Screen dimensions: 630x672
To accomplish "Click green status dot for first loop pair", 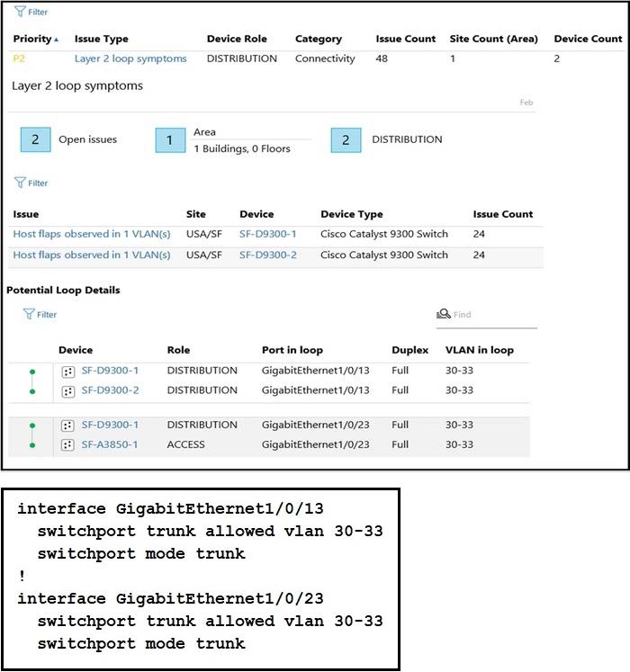I will point(32,371).
